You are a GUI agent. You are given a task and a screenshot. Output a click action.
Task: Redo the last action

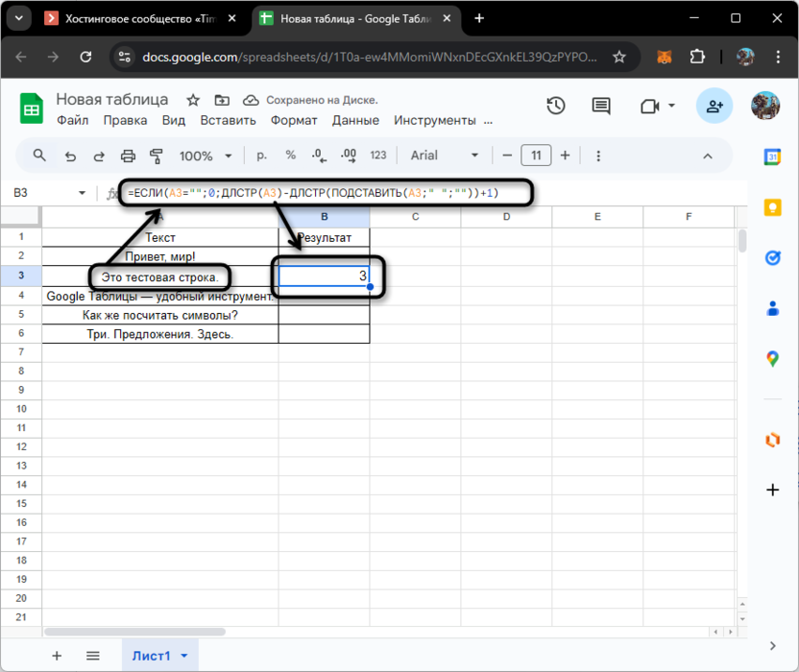[x=99, y=156]
